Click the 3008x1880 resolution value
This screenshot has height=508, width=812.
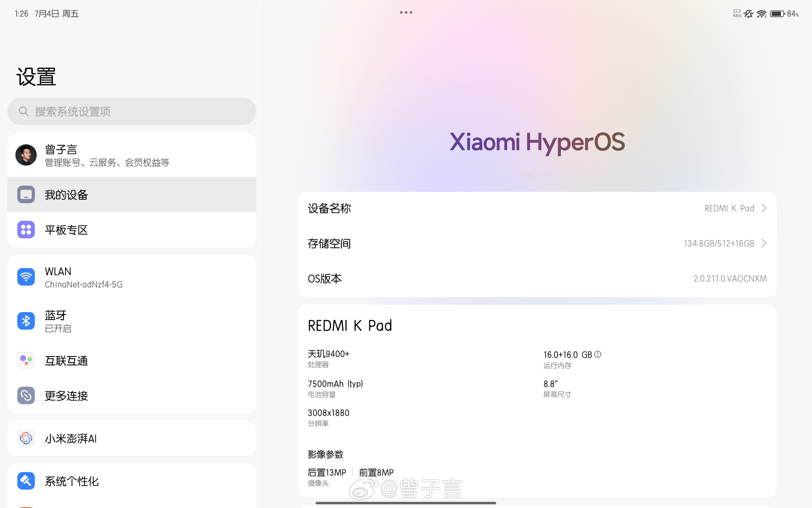click(x=329, y=413)
